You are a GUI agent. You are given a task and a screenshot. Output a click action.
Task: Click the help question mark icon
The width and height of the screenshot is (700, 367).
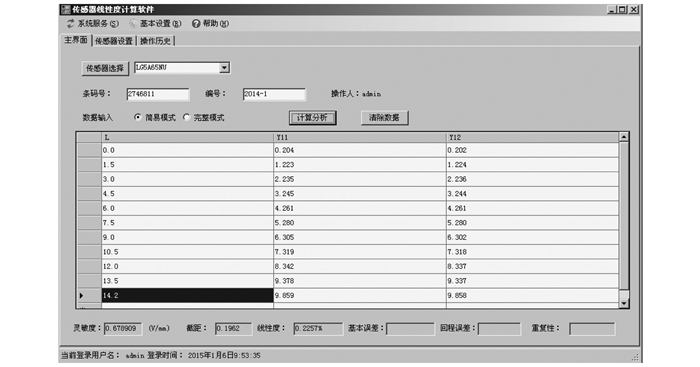196,24
